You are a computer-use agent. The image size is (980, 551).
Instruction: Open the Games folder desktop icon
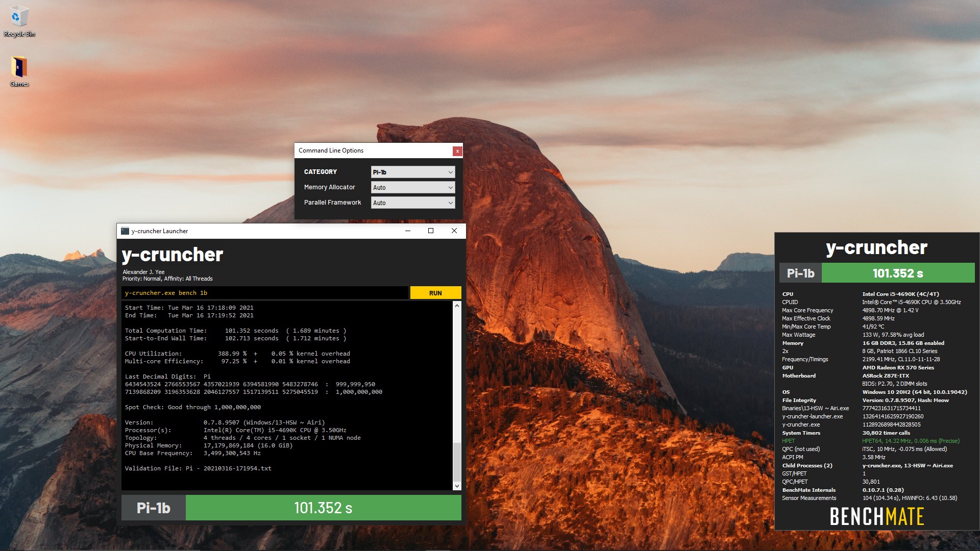[x=19, y=71]
